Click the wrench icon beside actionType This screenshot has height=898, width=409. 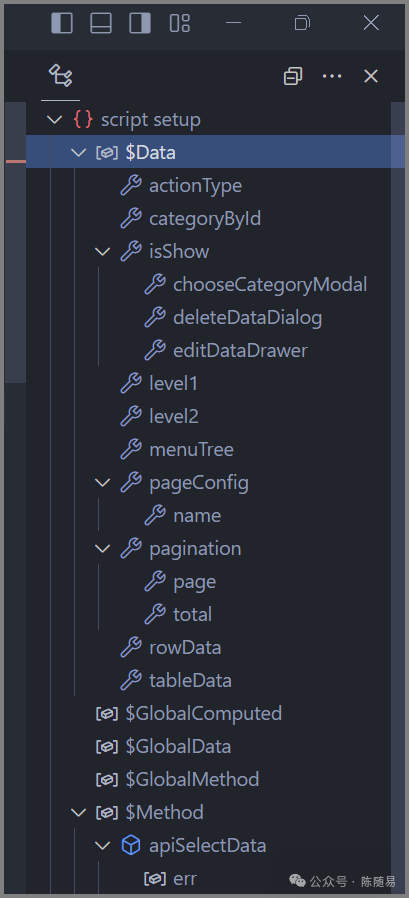click(x=131, y=186)
